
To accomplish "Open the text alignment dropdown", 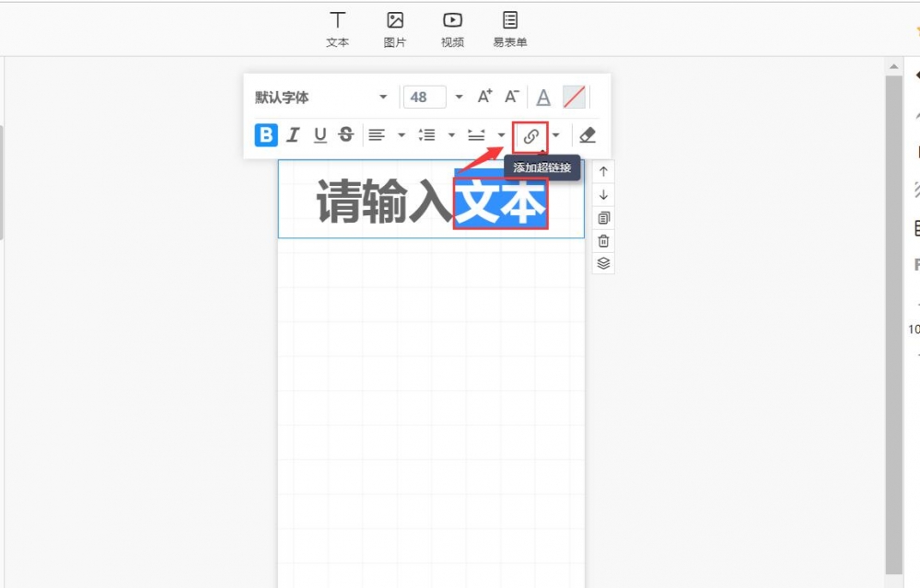I will click(x=400, y=134).
